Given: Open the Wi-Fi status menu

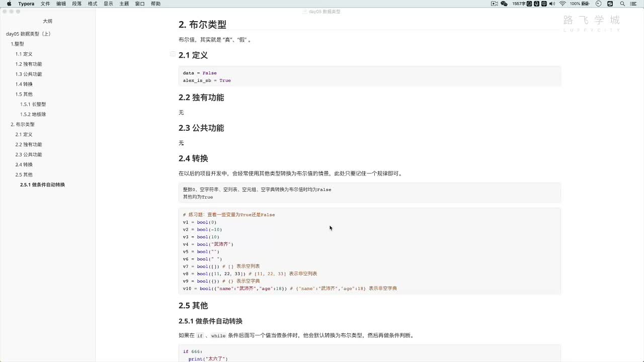Looking at the screenshot, I should [562, 4].
